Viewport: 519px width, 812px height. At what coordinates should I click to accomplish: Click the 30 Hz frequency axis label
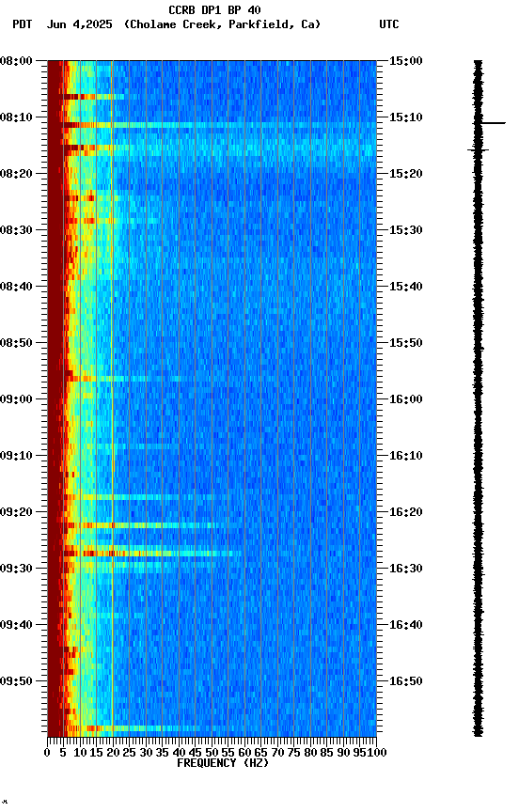point(146,753)
